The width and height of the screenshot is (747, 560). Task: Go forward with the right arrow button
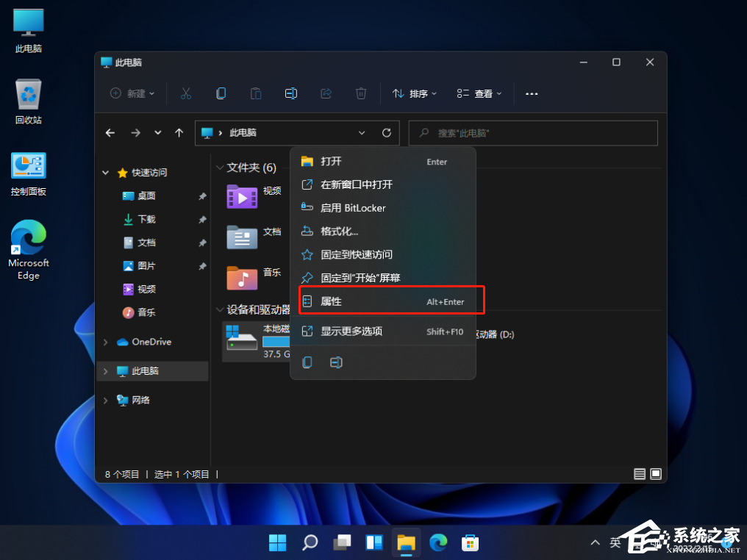pyautogui.click(x=136, y=133)
